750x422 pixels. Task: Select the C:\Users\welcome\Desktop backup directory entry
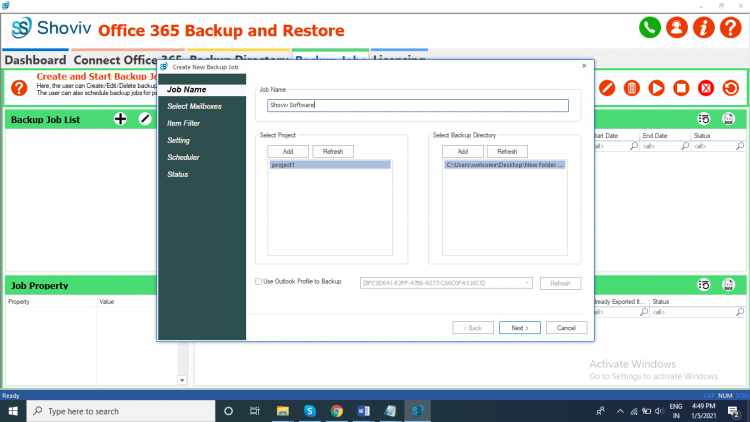505,165
